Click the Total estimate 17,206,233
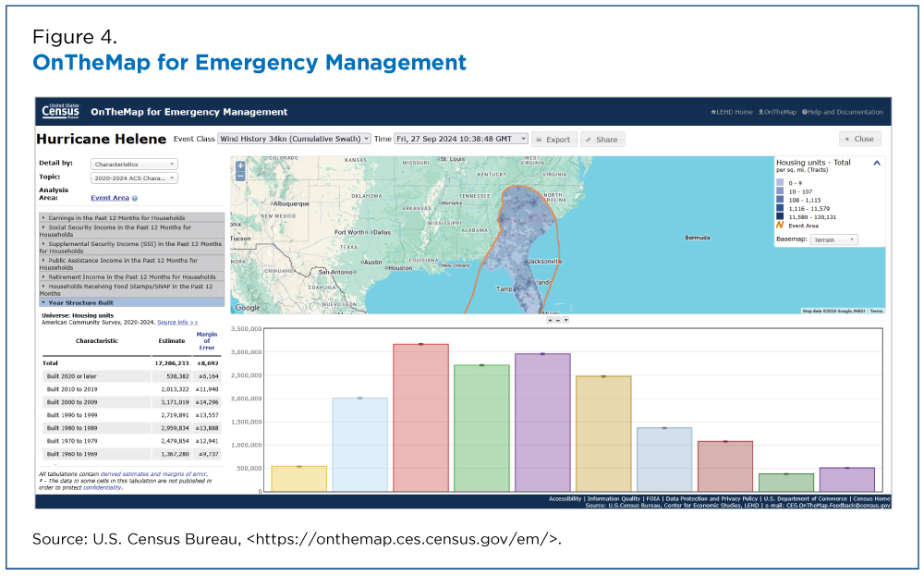 [x=172, y=363]
